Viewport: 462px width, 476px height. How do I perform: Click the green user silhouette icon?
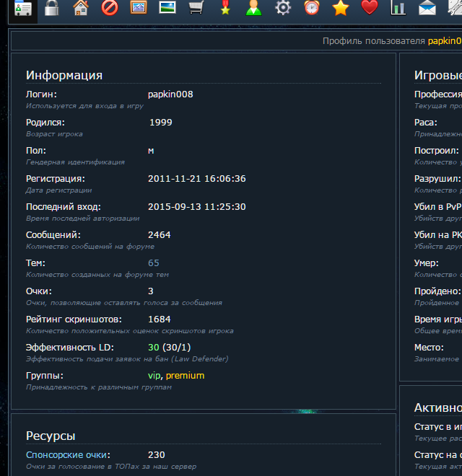pos(254,8)
